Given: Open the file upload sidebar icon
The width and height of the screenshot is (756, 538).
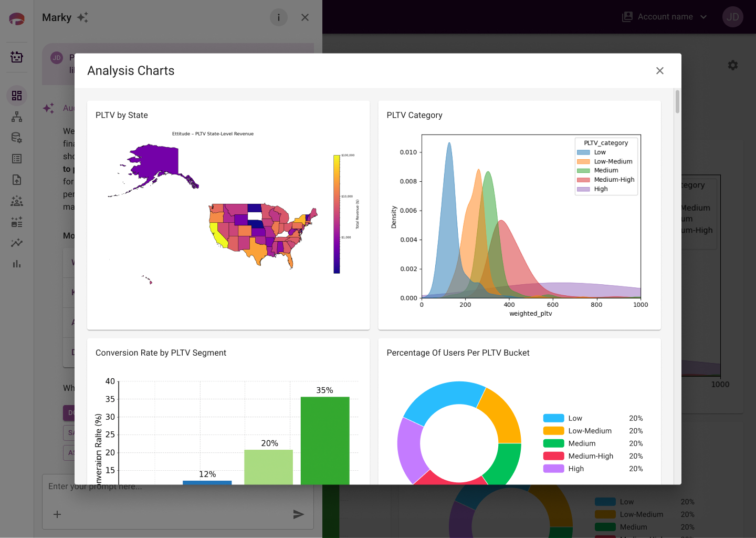Looking at the screenshot, I should [x=17, y=180].
